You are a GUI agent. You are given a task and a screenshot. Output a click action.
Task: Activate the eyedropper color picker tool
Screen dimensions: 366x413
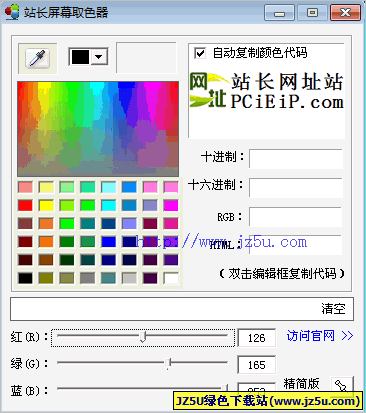click(37, 58)
